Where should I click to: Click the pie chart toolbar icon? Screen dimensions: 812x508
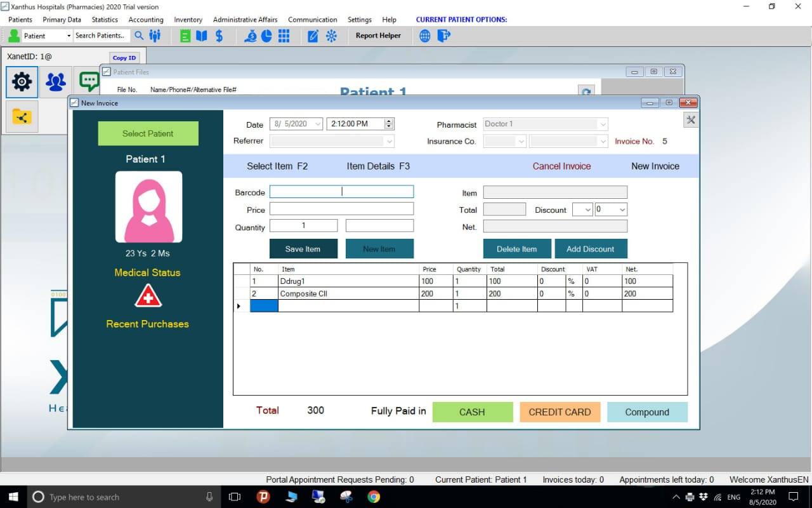pos(267,36)
